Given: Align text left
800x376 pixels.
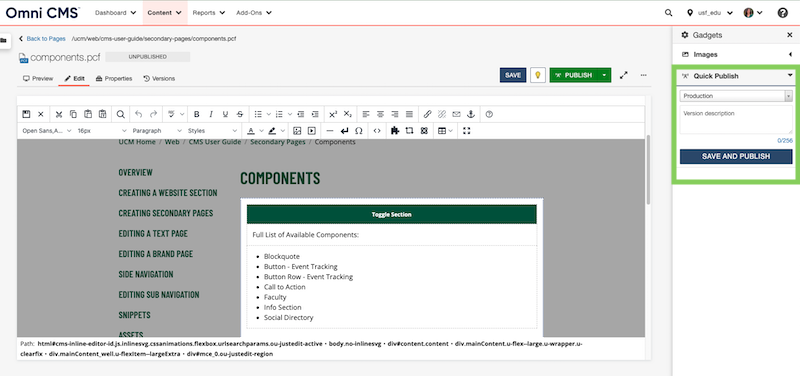Looking at the screenshot, I should pos(366,114).
